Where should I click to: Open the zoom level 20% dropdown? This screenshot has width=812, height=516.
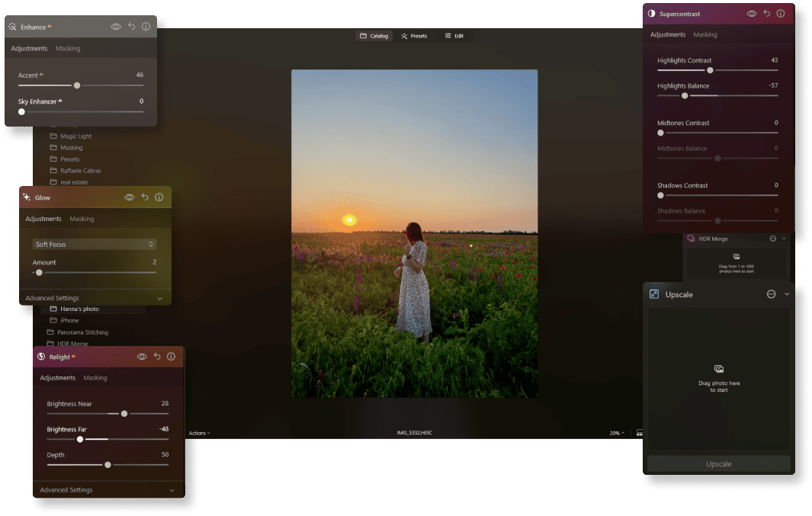click(614, 433)
